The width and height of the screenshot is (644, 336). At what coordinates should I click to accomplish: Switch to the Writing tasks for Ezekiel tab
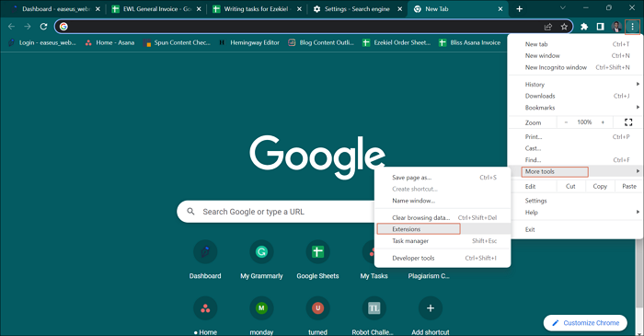[256, 9]
